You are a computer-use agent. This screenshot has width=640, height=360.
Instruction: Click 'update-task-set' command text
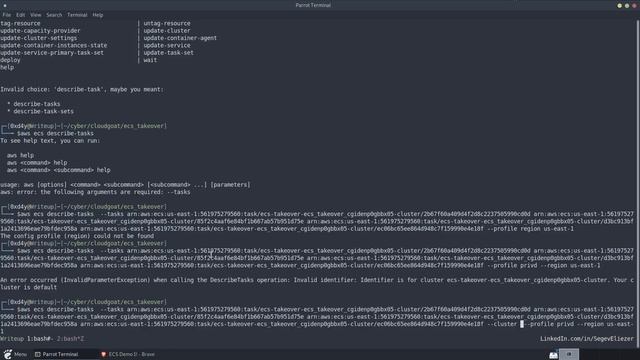click(168, 53)
